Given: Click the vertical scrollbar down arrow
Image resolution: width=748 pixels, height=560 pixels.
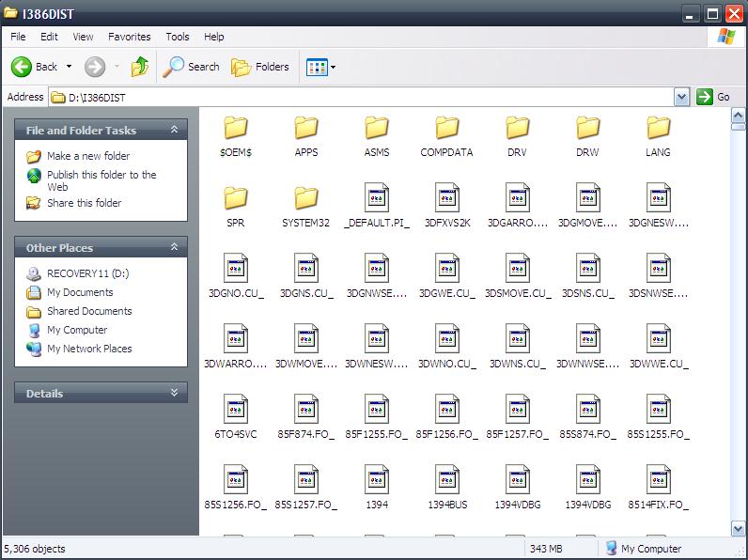Looking at the screenshot, I should point(739,529).
